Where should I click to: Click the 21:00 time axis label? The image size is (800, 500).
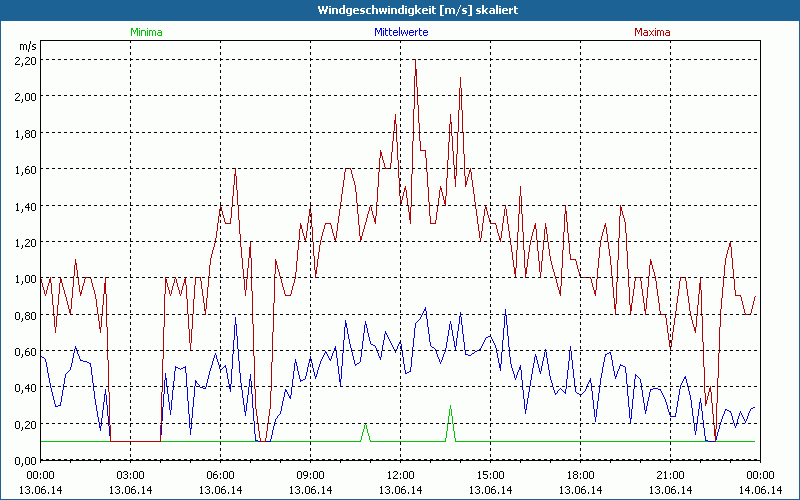coord(669,475)
